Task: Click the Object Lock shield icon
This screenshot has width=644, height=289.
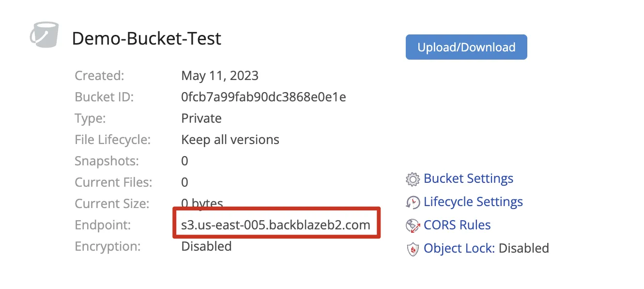Action: [413, 249]
